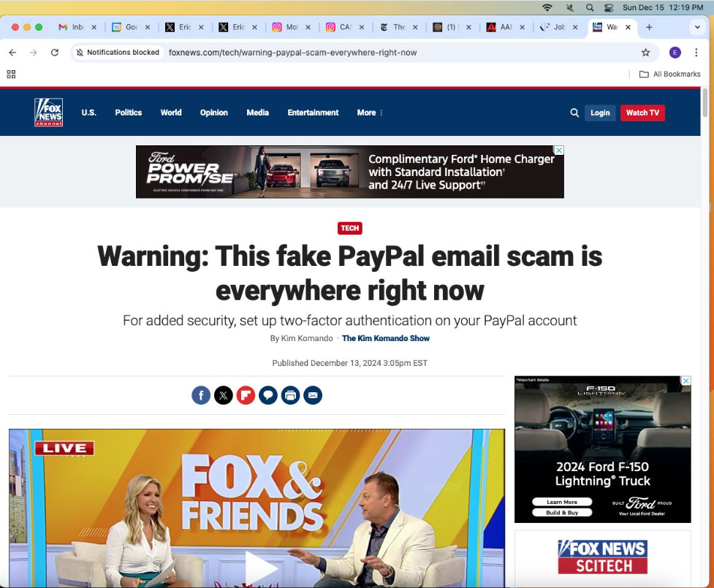This screenshot has height=588, width=714.
Task: Open the World section
Action: [x=171, y=112]
